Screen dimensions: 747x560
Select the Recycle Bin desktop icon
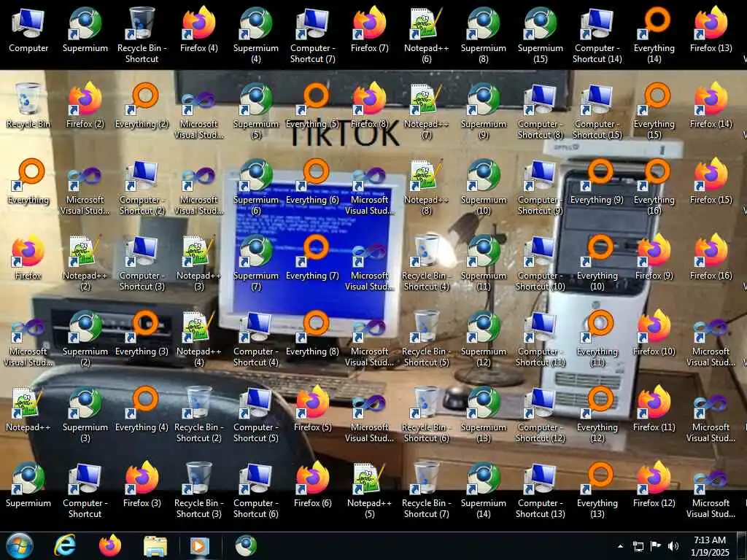point(28,105)
